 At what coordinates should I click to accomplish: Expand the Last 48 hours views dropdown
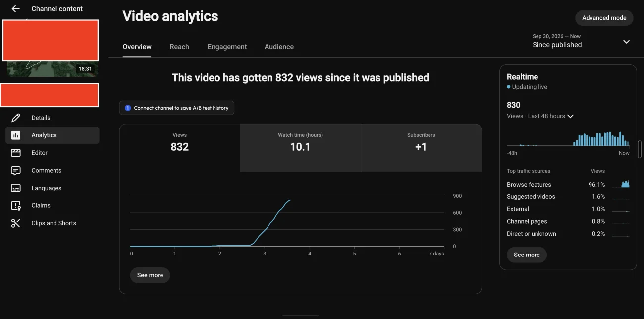[570, 116]
